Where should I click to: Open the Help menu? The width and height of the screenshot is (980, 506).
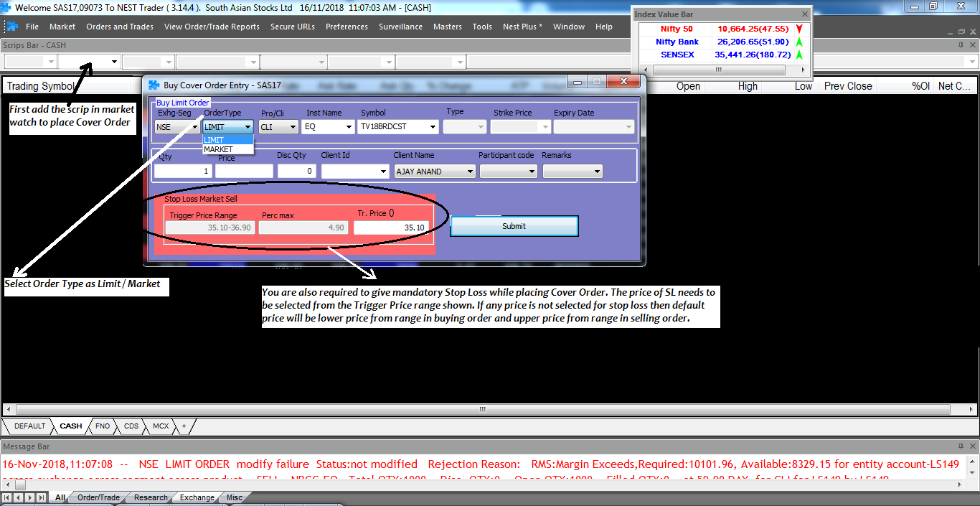(x=604, y=27)
